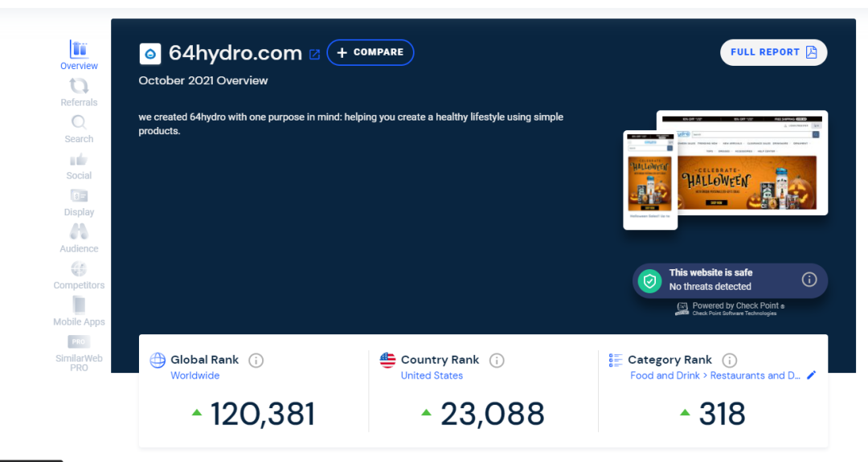Open the Search section
This screenshot has width=868, height=462.
pyautogui.click(x=79, y=129)
